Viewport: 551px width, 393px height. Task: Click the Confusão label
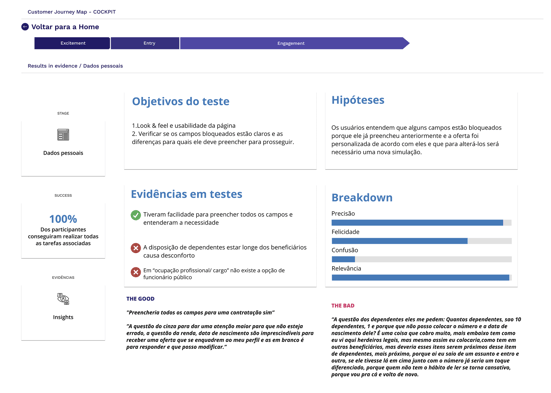tap(345, 250)
